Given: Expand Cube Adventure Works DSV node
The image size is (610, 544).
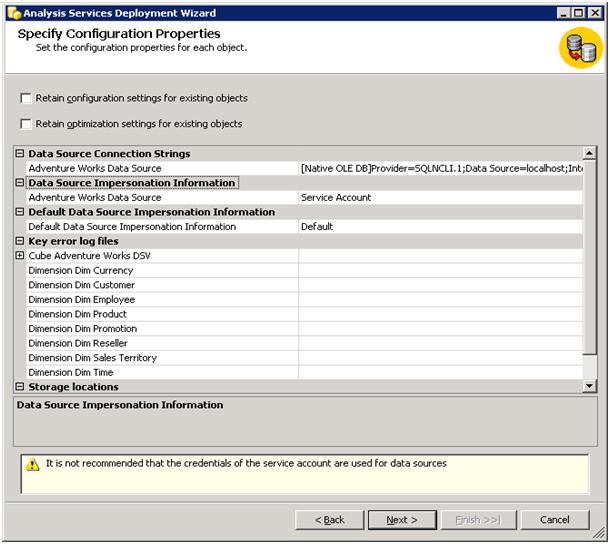Looking at the screenshot, I should tap(19, 256).
